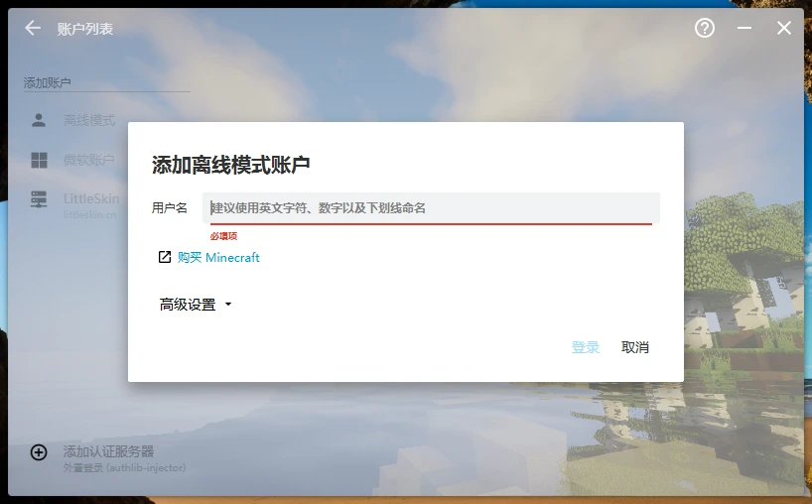
Task: Close the launcher window
Action: point(784,28)
